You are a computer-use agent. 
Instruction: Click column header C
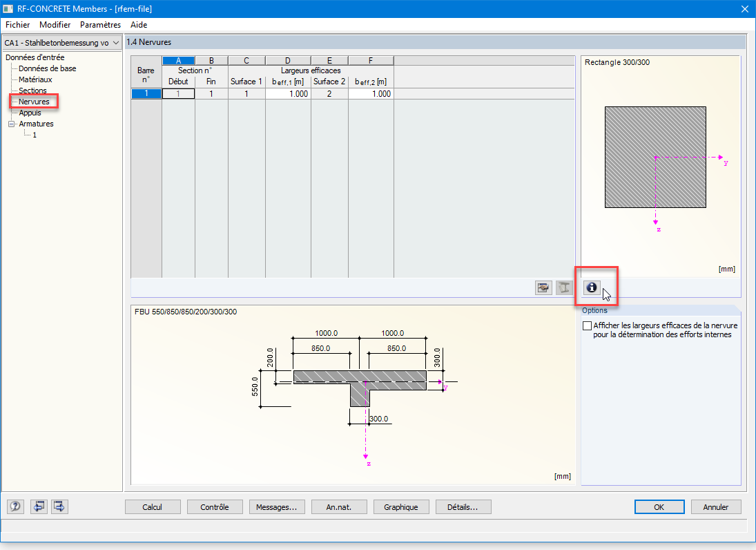pyautogui.click(x=246, y=61)
